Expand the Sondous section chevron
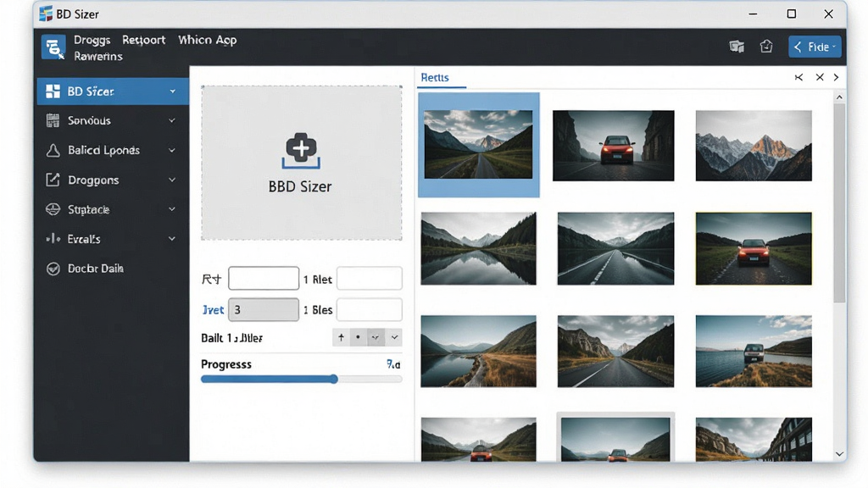The height and width of the screenshot is (488, 868). tap(172, 120)
